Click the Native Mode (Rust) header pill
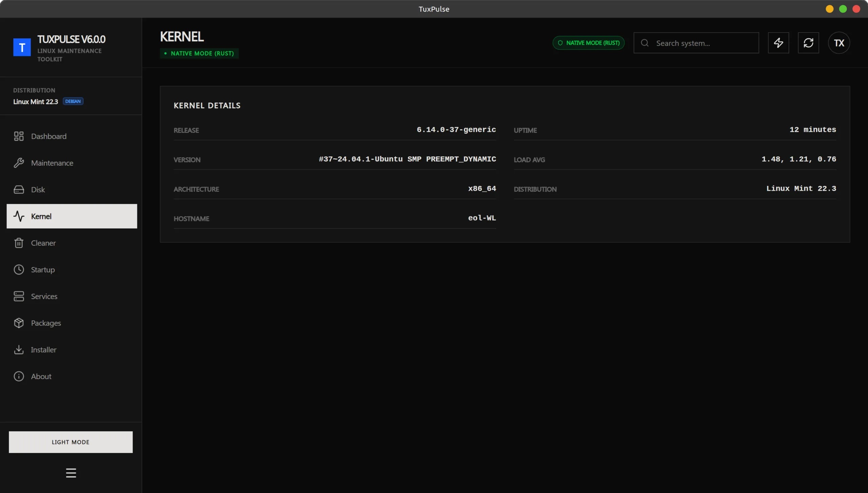This screenshot has width=868, height=493. pos(589,43)
